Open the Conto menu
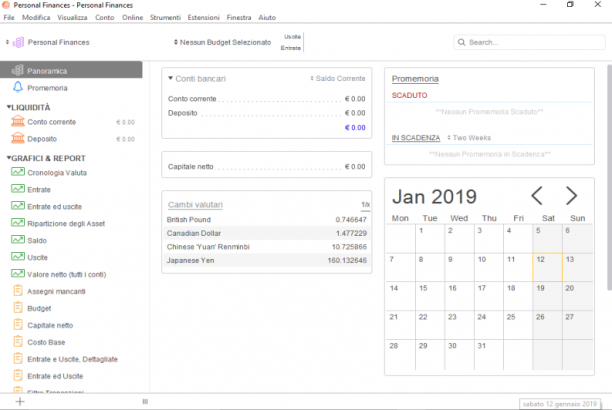 (105, 18)
